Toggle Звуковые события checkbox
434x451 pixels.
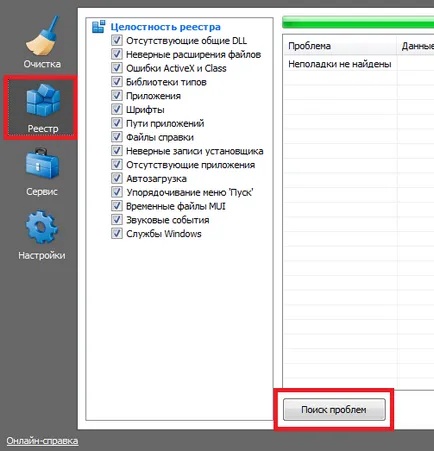[x=117, y=220]
